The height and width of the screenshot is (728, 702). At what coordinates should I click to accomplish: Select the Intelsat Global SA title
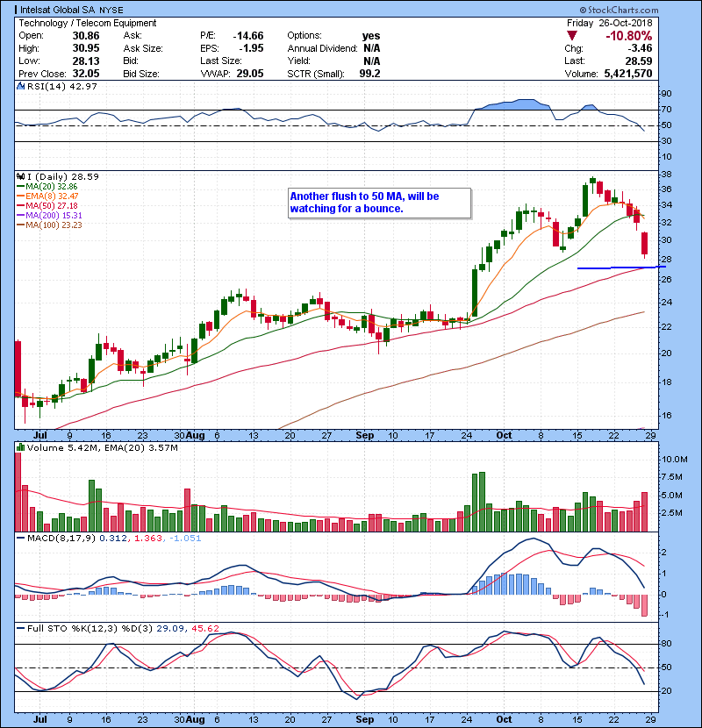(58, 10)
